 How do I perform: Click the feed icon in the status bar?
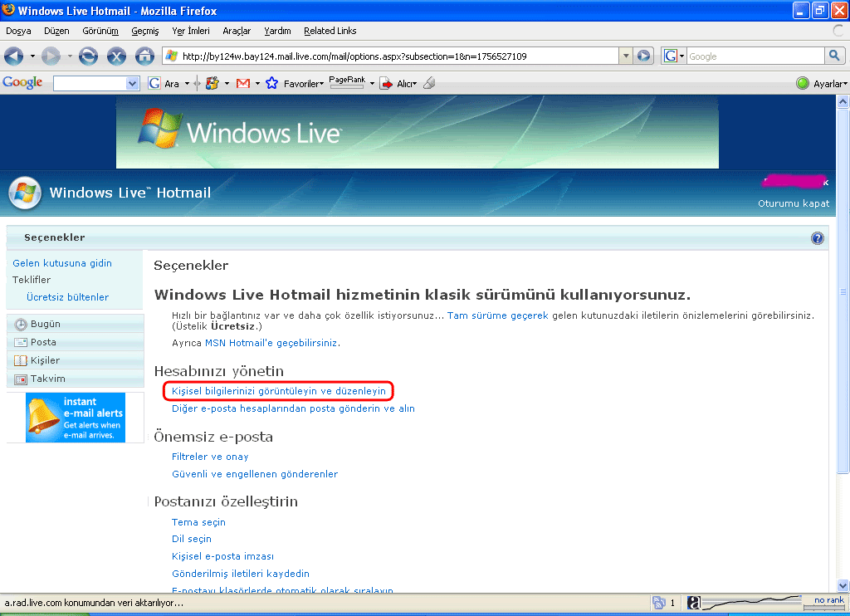pyautogui.click(x=658, y=603)
